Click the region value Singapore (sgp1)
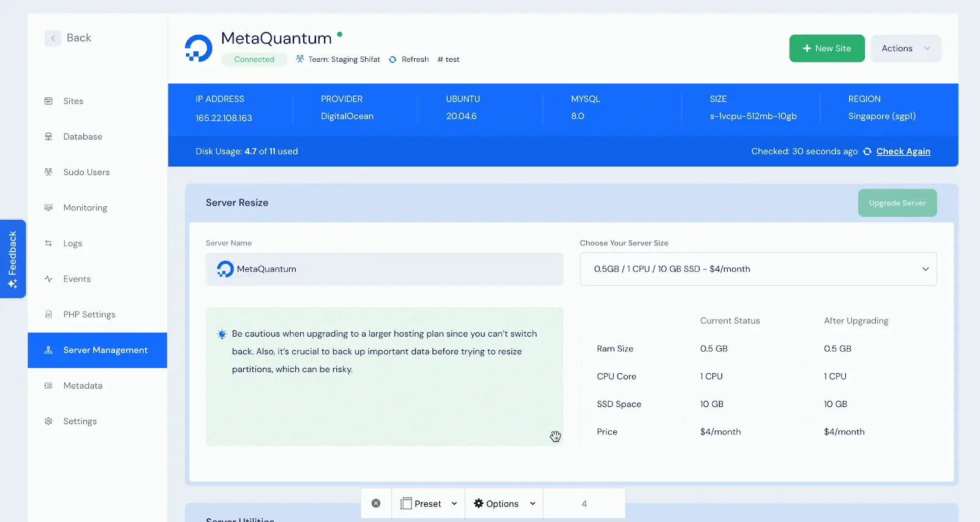Image resolution: width=980 pixels, height=522 pixels. coord(882,116)
